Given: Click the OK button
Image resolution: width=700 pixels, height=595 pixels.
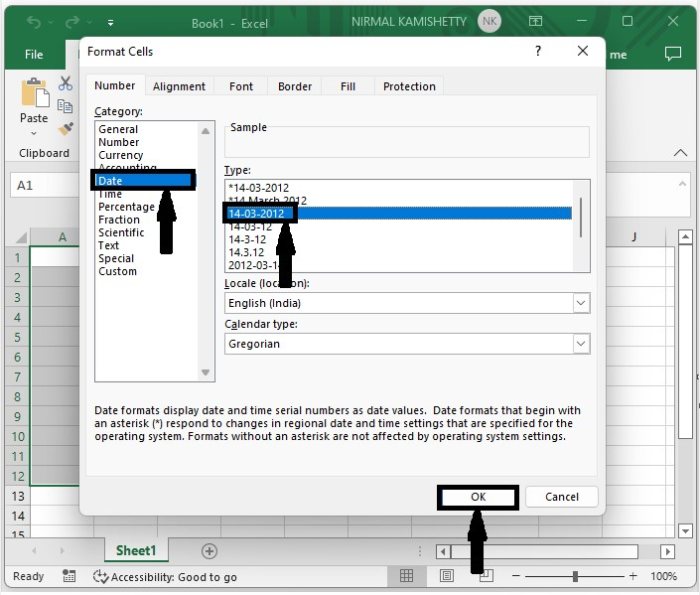Looking at the screenshot, I should pyautogui.click(x=478, y=497).
